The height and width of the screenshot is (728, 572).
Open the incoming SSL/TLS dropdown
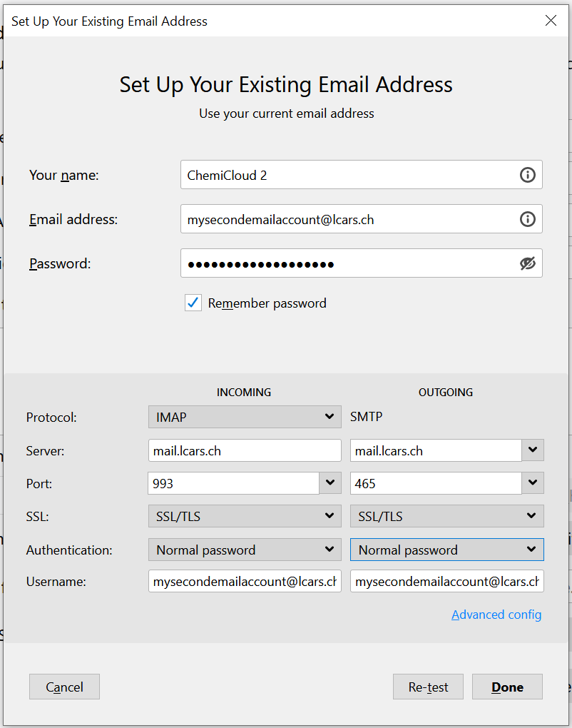tap(244, 516)
